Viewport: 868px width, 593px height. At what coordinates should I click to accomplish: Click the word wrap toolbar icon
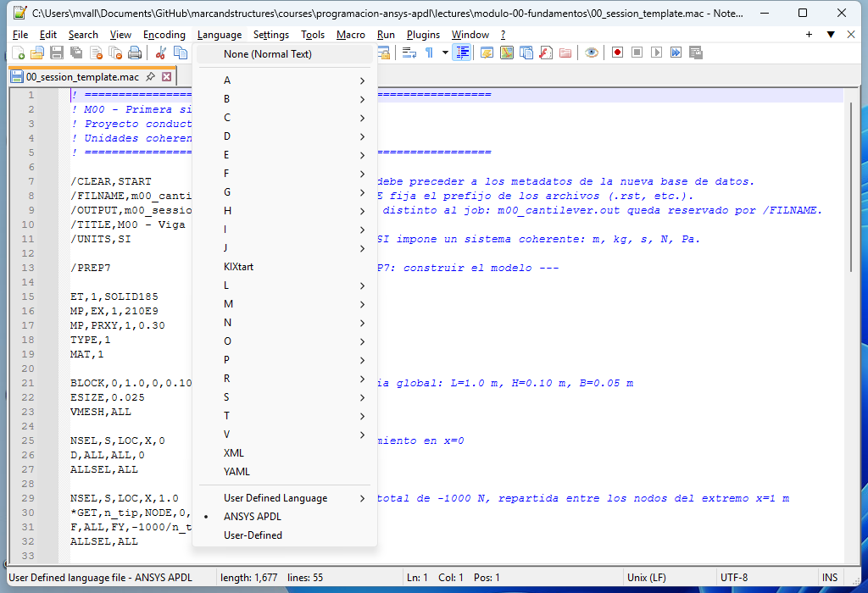pyautogui.click(x=409, y=53)
